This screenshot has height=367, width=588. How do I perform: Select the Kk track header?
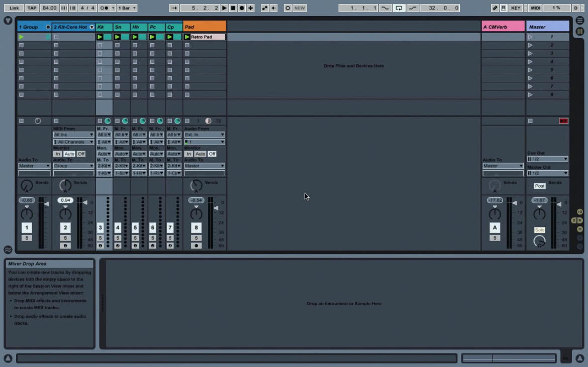click(x=104, y=27)
